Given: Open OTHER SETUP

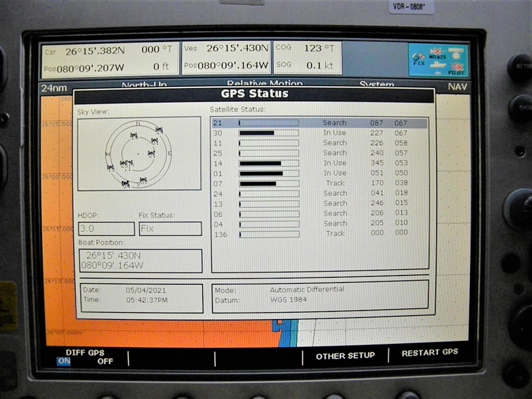Looking at the screenshot, I should click(345, 355).
